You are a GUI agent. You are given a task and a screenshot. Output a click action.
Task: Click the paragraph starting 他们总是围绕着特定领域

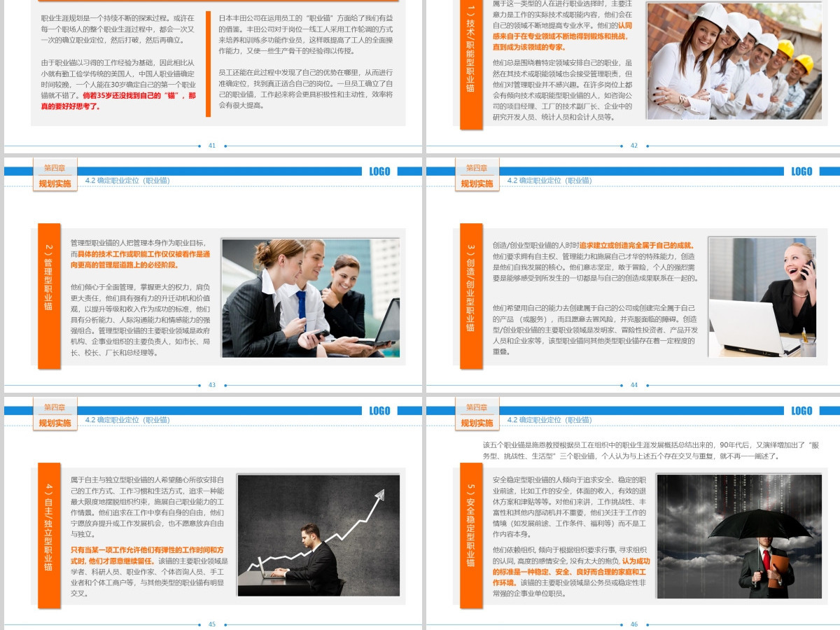pyautogui.click(x=563, y=90)
